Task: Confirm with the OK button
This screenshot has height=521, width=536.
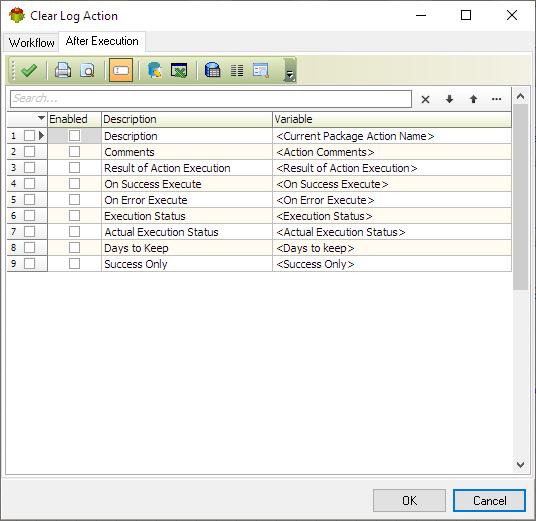Action: pyautogui.click(x=409, y=500)
